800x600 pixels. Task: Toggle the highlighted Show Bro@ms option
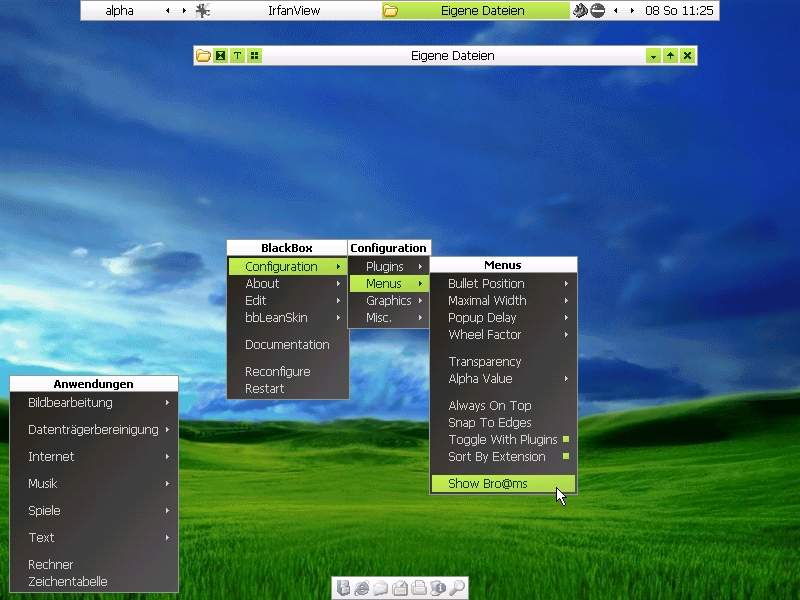[x=504, y=484]
